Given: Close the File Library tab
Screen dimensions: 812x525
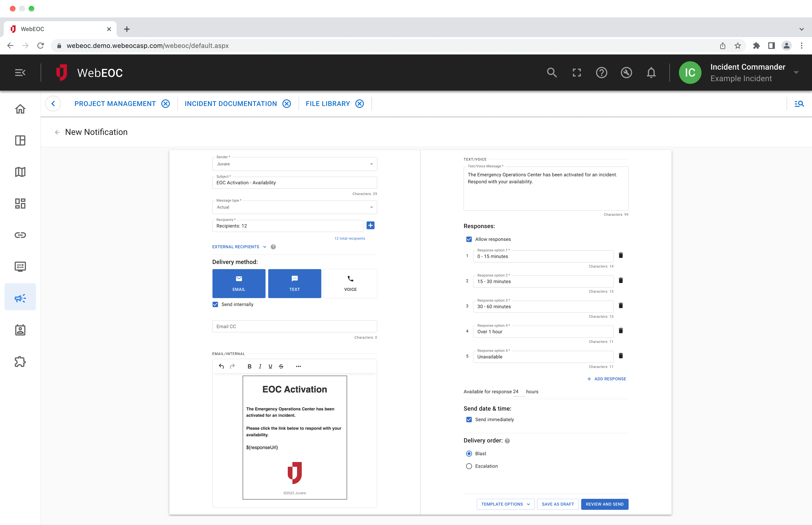Looking at the screenshot, I should point(359,104).
